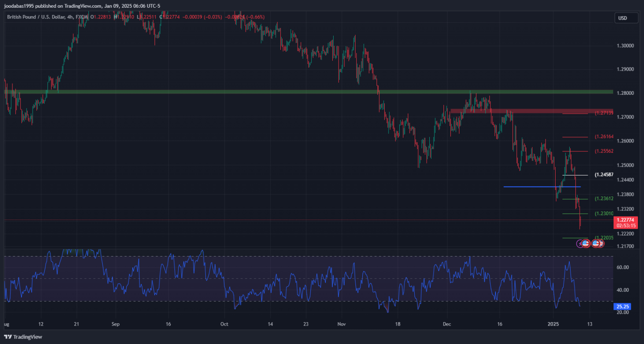This screenshot has width=644, height=344.
Task: Click the red 1.25562 level label
Action: click(x=604, y=151)
